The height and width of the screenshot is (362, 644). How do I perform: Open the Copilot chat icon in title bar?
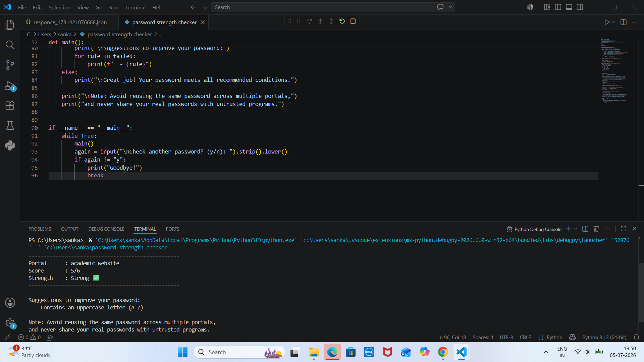(440, 7)
